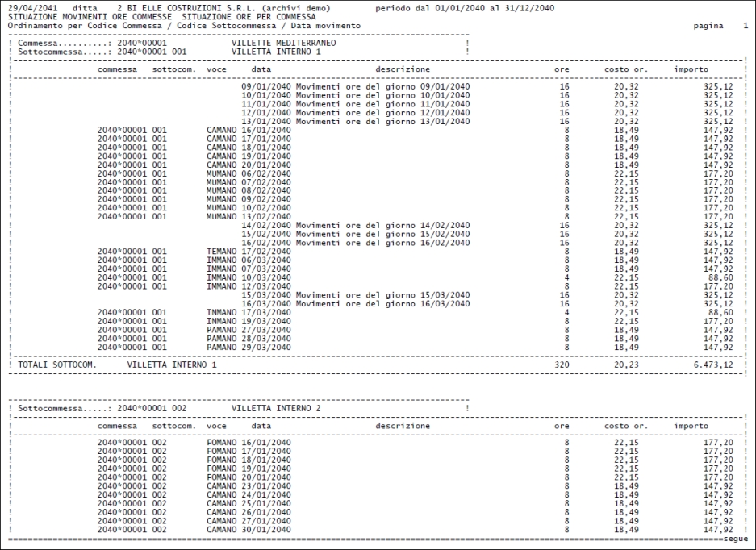
Task: Select the commessa name 'VILLETTE MEDITERRANEO'
Action: coord(283,43)
